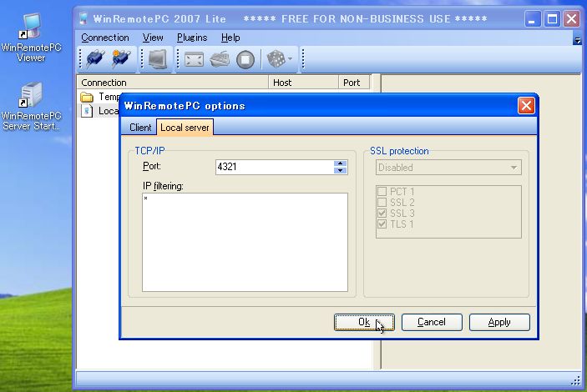Open the Plugins menu
This screenshot has width=587, height=392.
[x=192, y=38]
